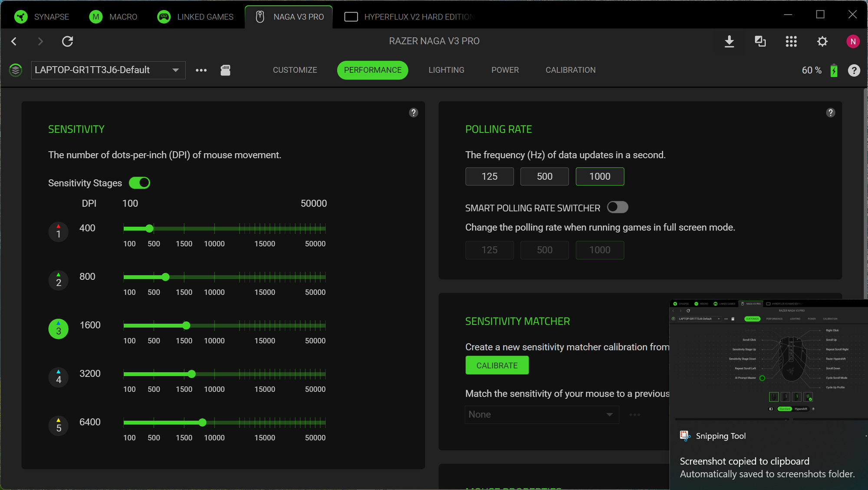Open the Synapse home tab
The image size is (868, 490).
pos(42,17)
